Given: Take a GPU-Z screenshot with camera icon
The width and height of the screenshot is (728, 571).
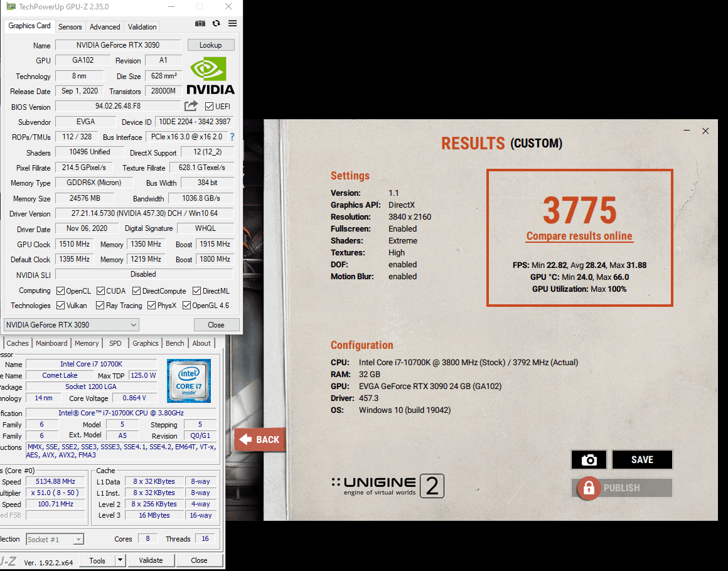Looking at the screenshot, I should coord(200,23).
